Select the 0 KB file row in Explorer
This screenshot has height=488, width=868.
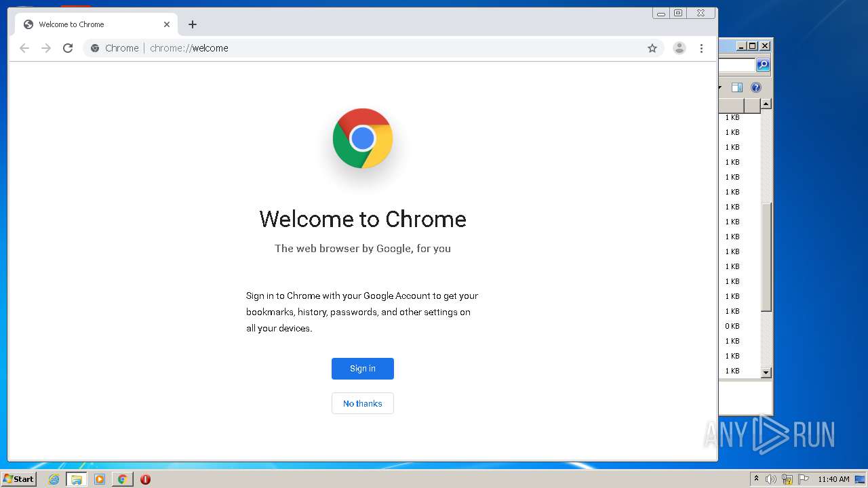pos(739,326)
